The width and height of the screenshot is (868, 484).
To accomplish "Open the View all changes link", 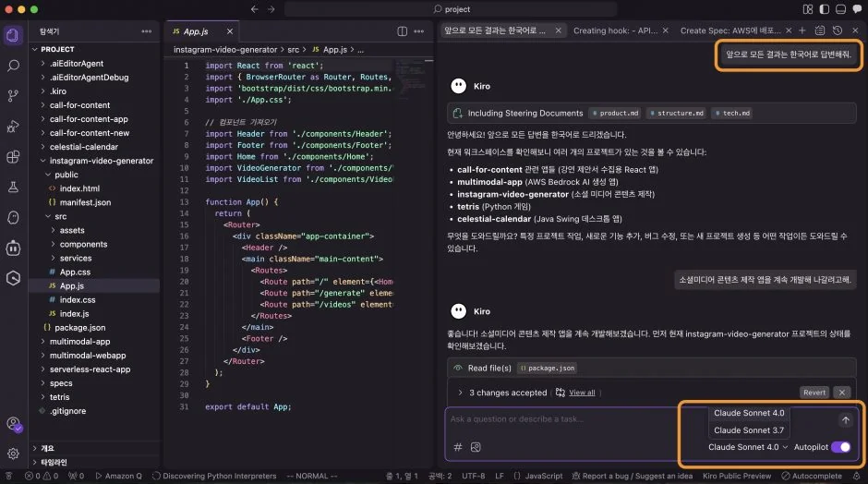I will [x=582, y=393].
